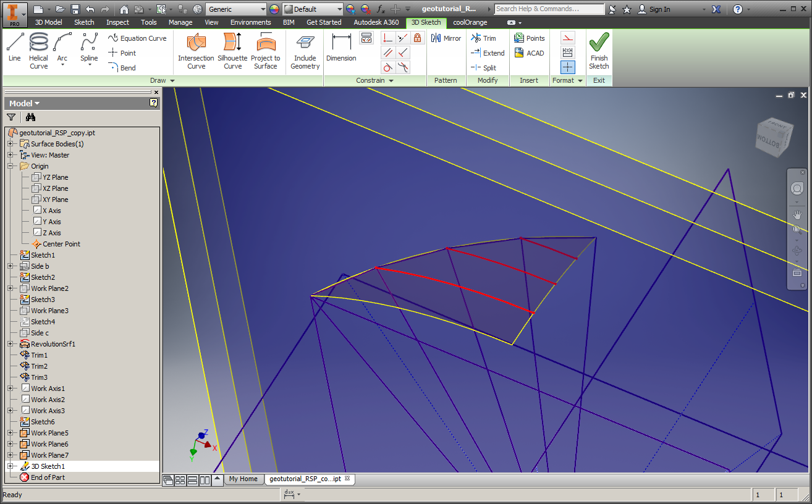Toggle the construction line format button
The height and width of the screenshot is (504, 812).
point(568,38)
